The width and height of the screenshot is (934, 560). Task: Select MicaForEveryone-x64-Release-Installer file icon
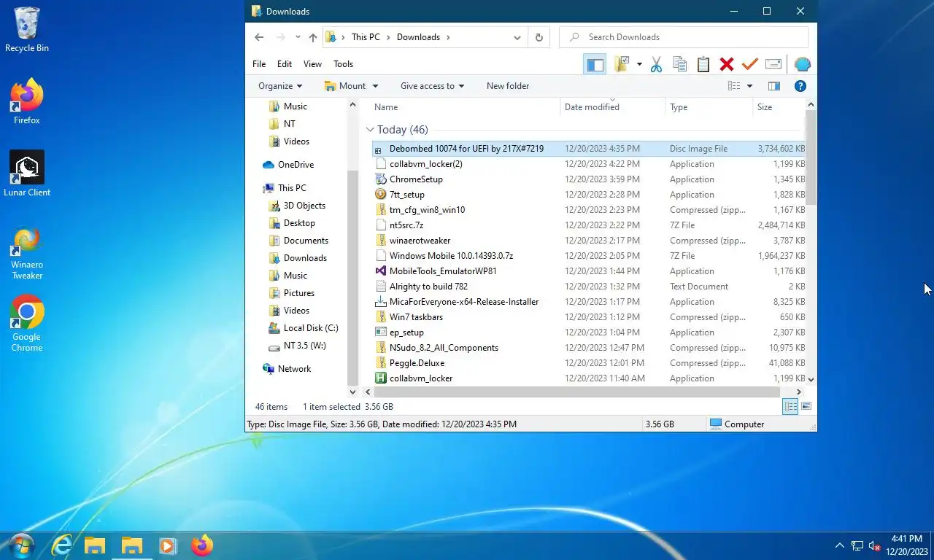click(x=380, y=302)
